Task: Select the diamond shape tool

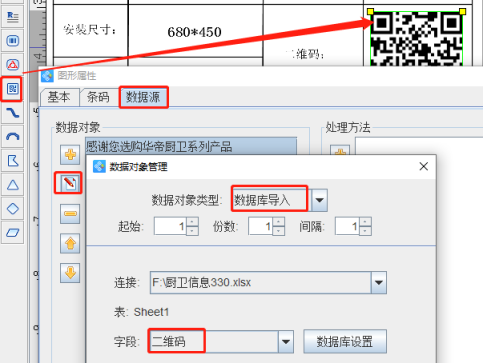Action: pyautogui.click(x=13, y=209)
